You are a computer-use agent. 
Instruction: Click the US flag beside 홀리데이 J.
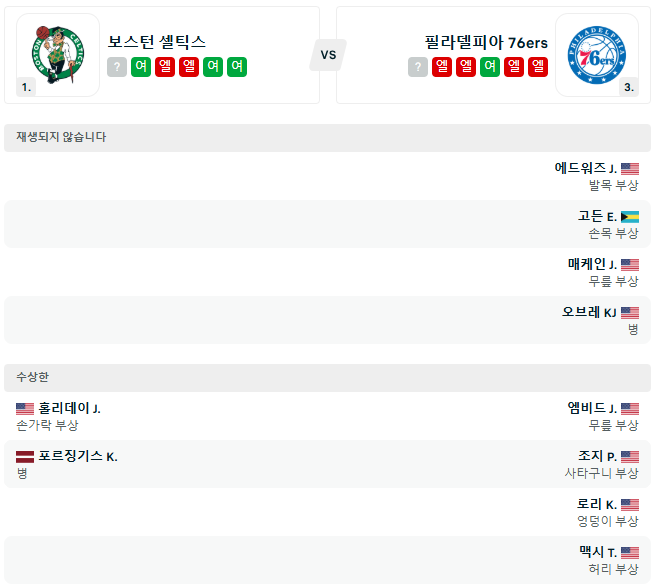25,409
